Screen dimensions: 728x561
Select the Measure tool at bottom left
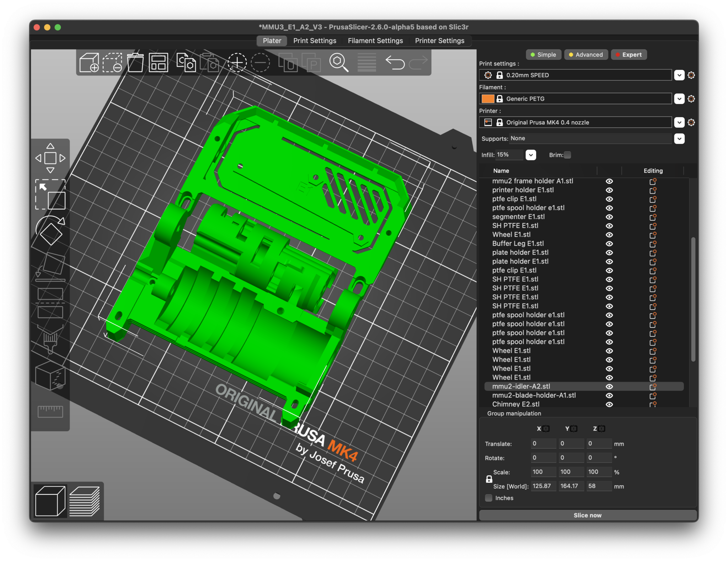click(x=50, y=412)
